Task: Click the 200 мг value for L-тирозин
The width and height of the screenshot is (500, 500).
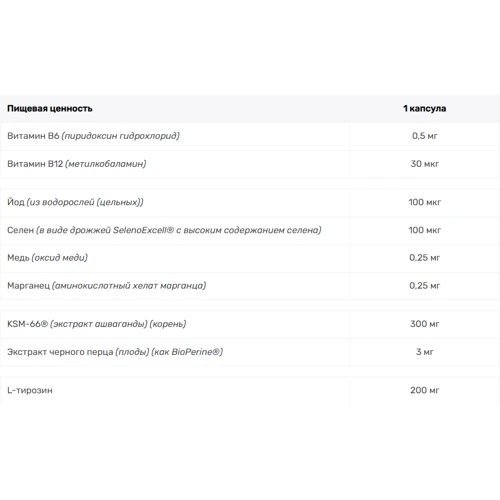Action: pos(424,391)
